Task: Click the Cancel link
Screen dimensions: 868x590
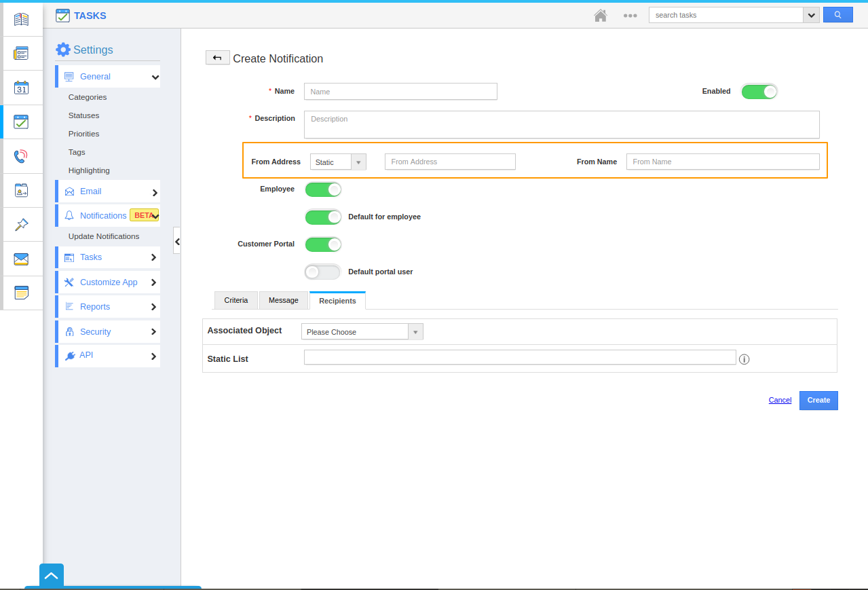Action: tap(780, 400)
